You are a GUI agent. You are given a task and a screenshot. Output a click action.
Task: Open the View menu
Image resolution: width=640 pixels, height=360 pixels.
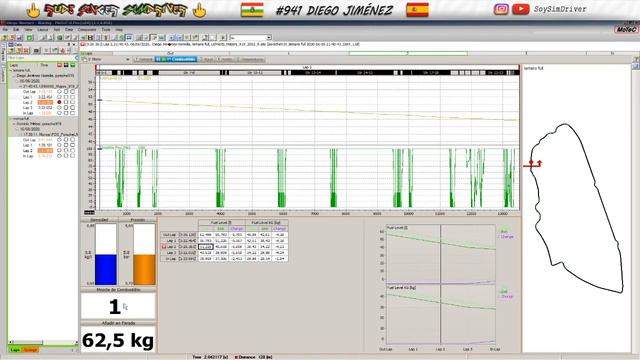pos(28,30)
